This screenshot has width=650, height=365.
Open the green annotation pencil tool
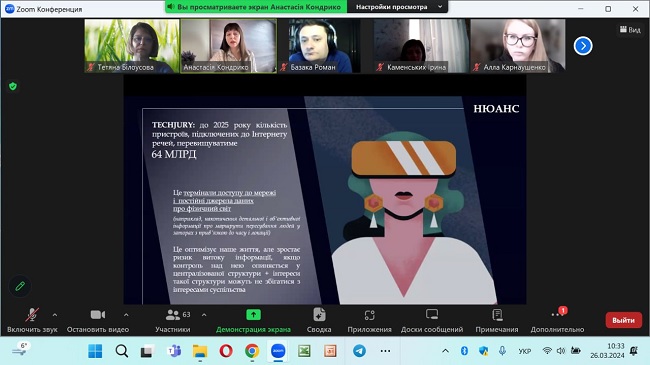(x=20, y=286)
